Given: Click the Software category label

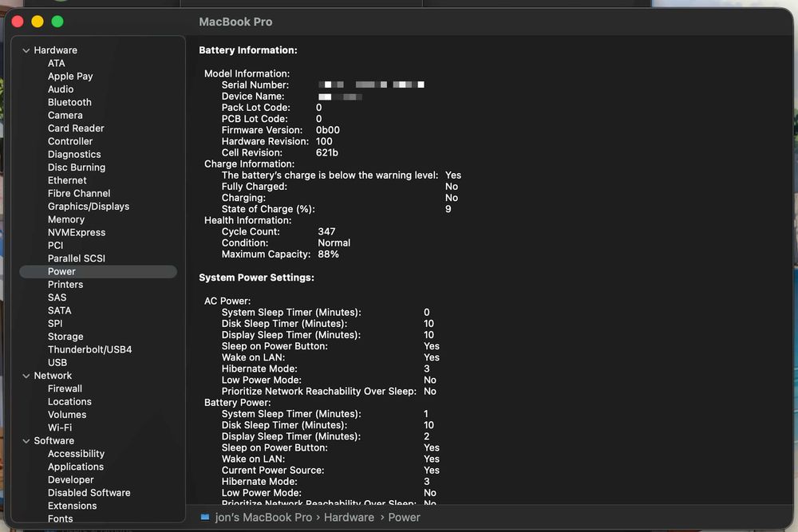Looking at the screenshot, I should (54, 441).
